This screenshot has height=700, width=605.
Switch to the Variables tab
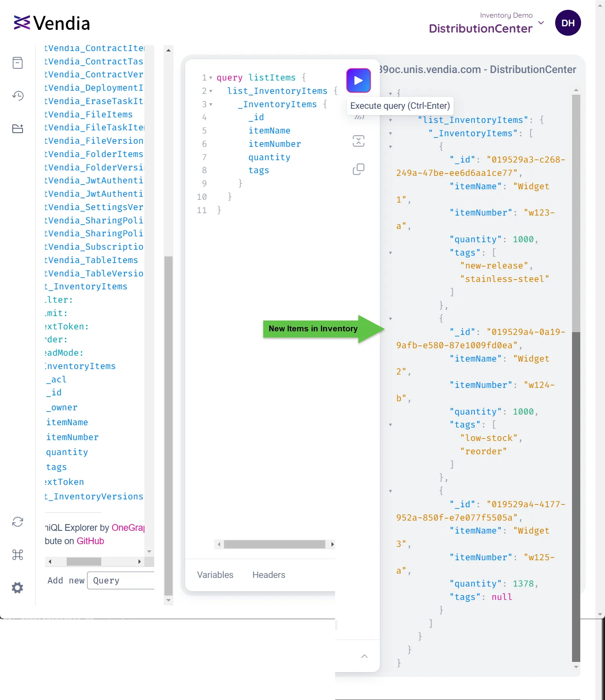point(215,575)
